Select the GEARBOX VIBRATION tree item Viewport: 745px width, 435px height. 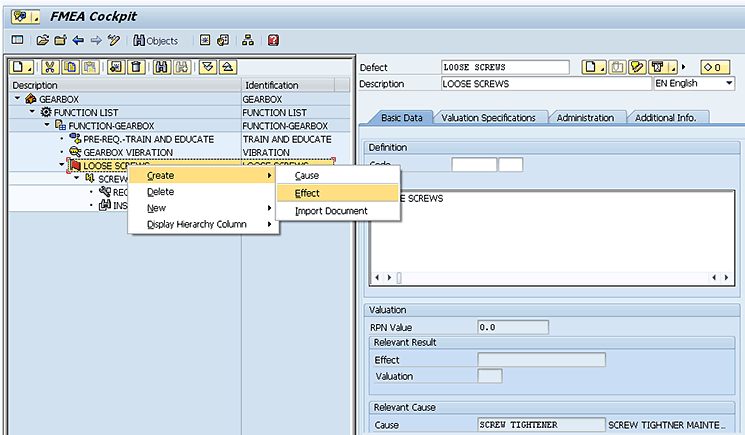[127, 152]
